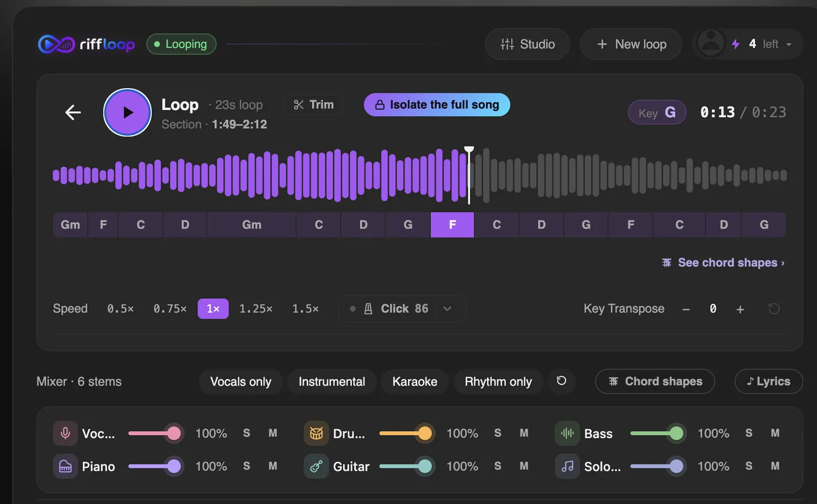The width and height of the screenshot is (817, 504).
Task: Click the Vocals microphone icon
Action: [65, 433]
